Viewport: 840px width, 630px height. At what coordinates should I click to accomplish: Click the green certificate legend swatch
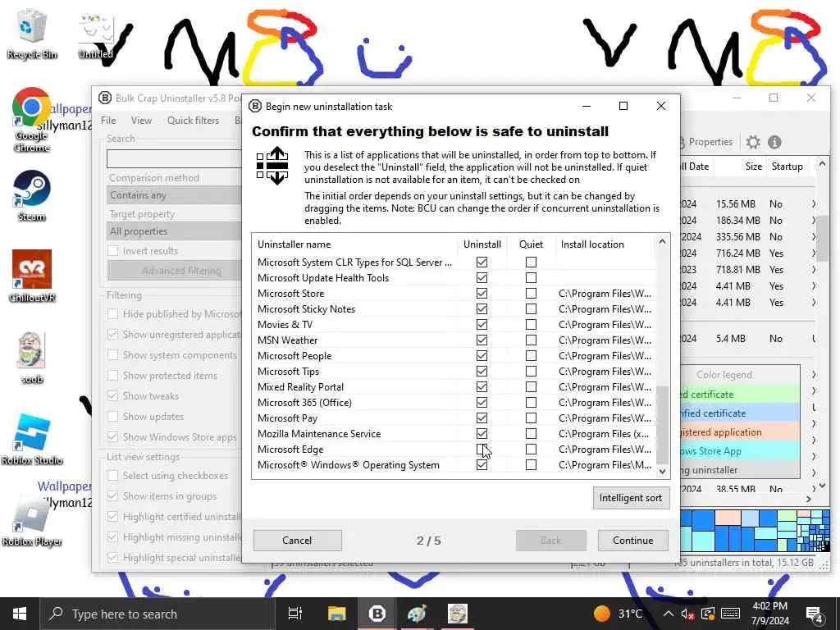(x=739, y=395)
